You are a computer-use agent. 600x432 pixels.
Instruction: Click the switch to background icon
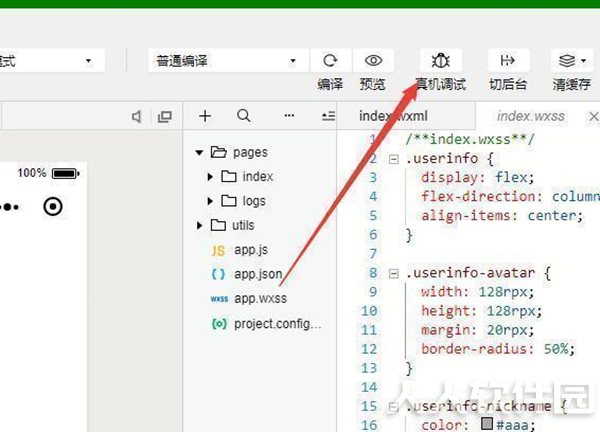tap(508, 60)
